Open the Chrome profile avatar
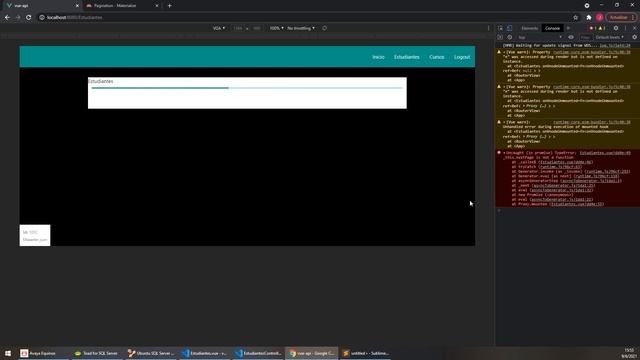 [600, 18]
